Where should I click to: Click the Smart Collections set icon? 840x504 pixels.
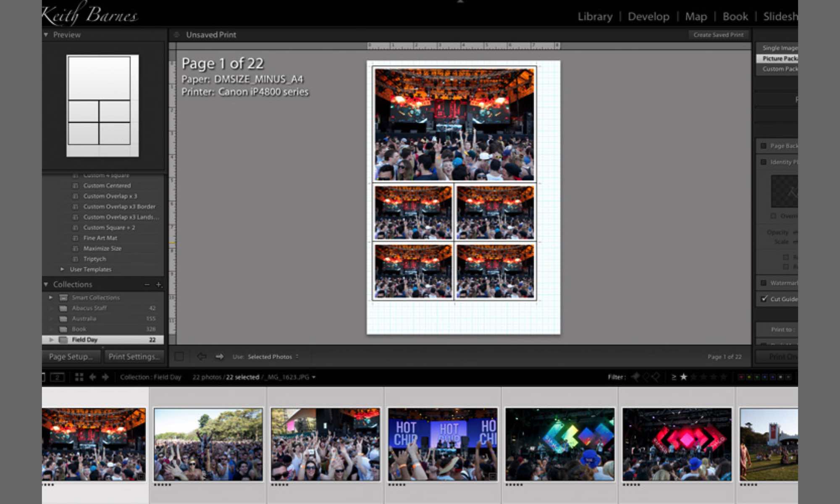63,298
